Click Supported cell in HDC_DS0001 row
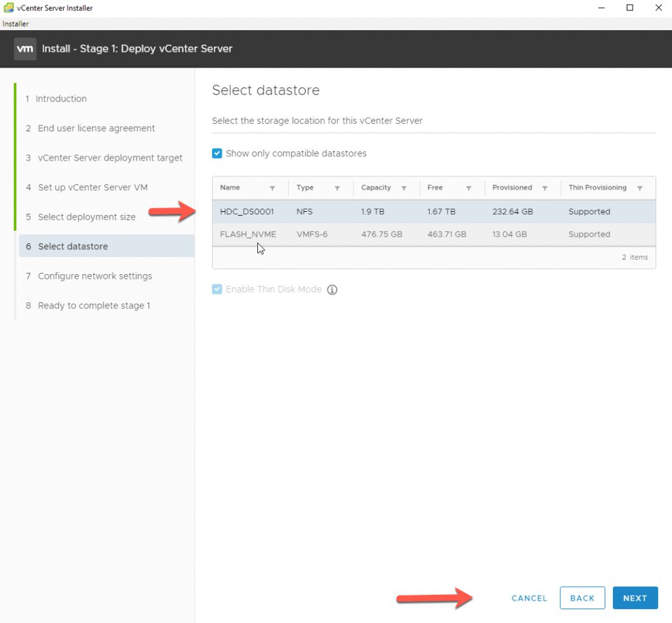 (x=589, y=212)
